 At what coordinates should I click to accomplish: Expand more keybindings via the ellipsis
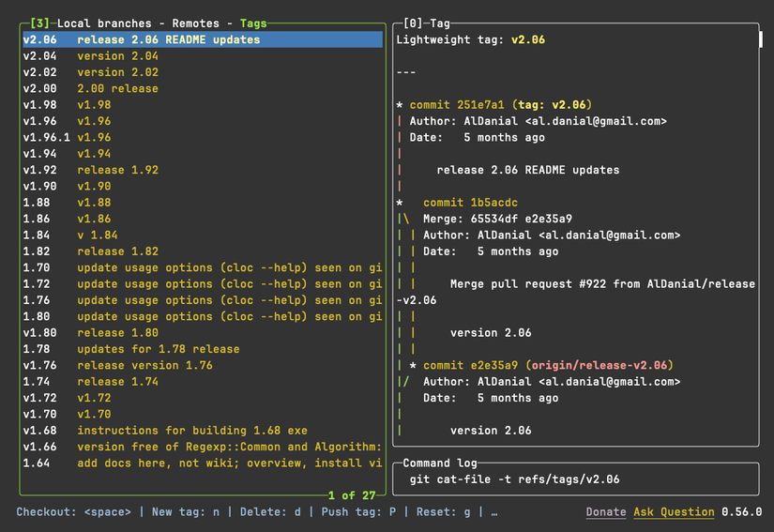tap(493, 512)
